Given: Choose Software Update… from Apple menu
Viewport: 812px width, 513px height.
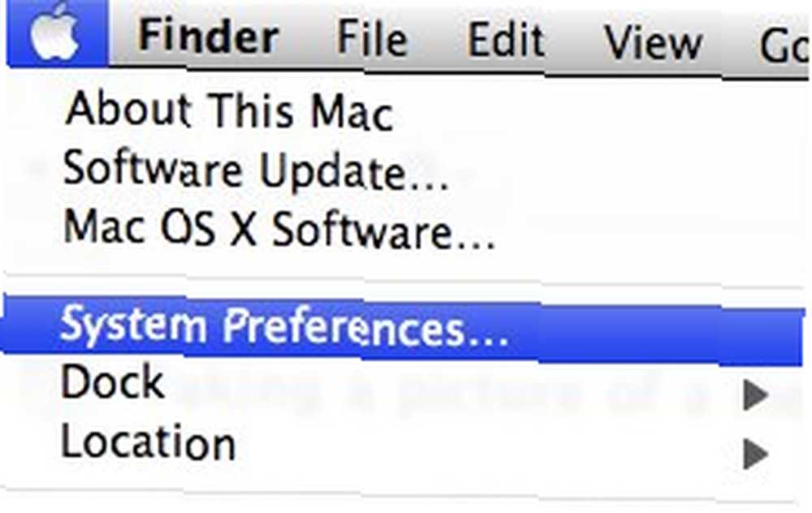Looking at the screenshot, I should pos(255,170).
